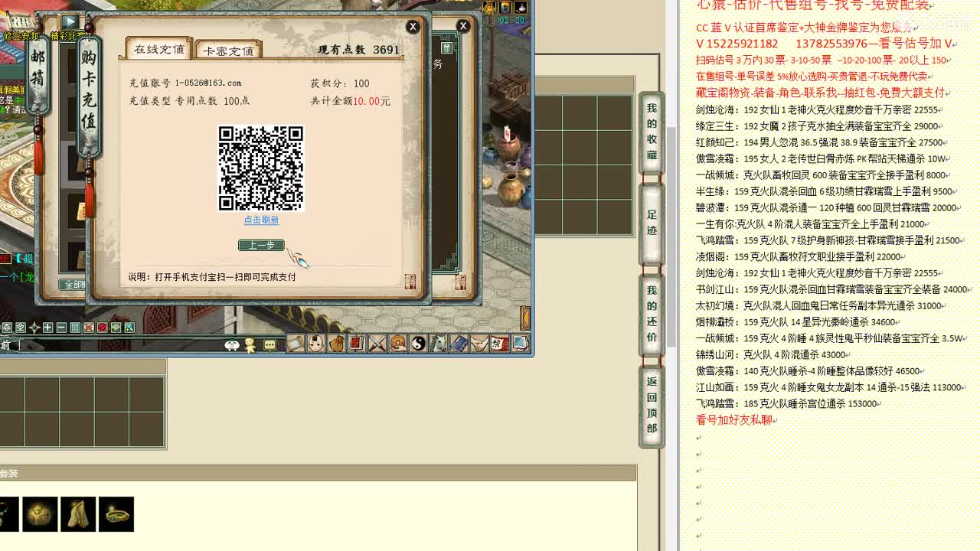980x551 pixels.
Task: Click the 点击刷新 link under QR code
Action: click(x=261, y=220)
